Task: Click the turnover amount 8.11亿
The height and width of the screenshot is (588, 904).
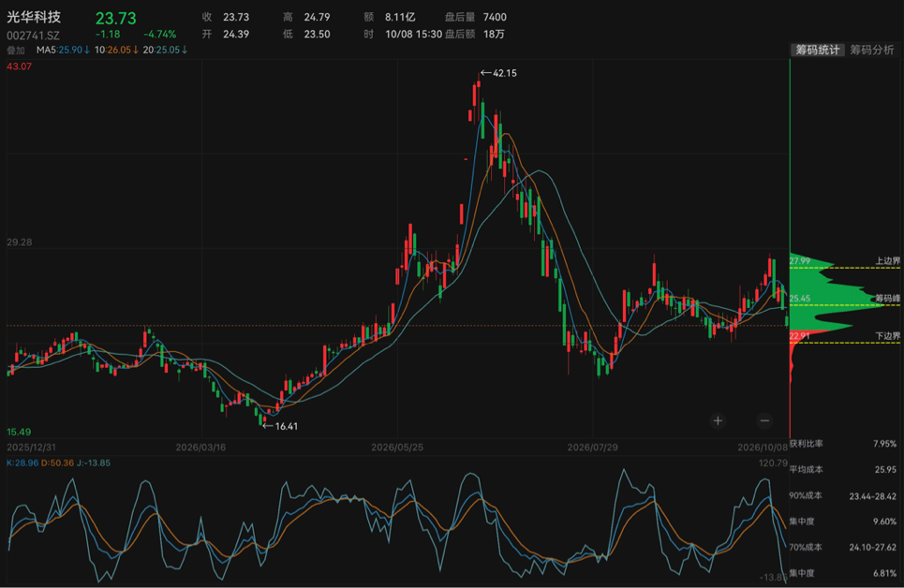Action: click(400, 17)
